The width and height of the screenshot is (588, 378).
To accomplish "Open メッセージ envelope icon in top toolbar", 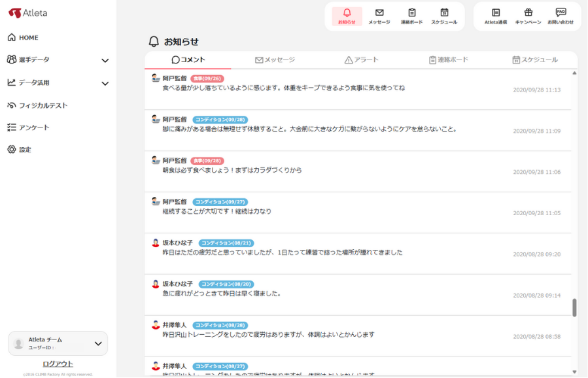I will (379, 16).
